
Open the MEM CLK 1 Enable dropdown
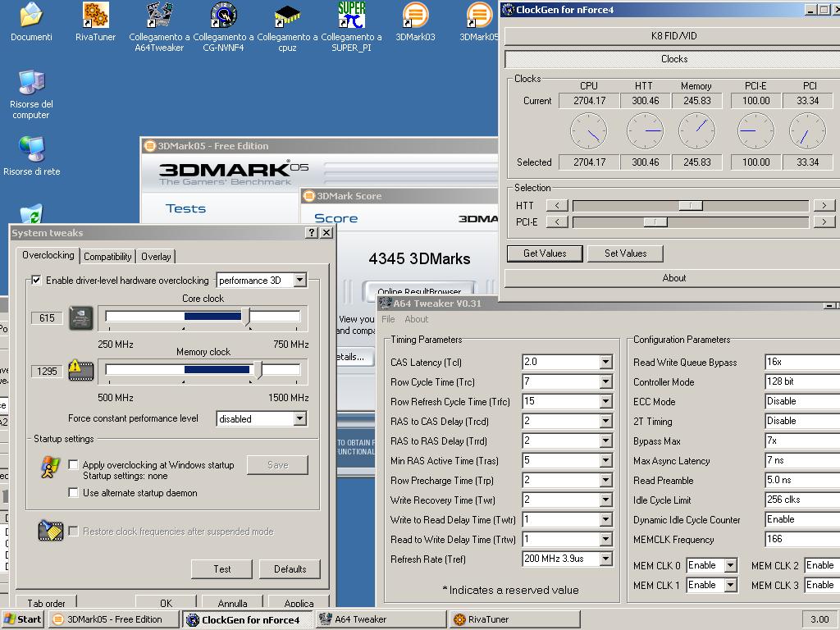tap(730, 585)
